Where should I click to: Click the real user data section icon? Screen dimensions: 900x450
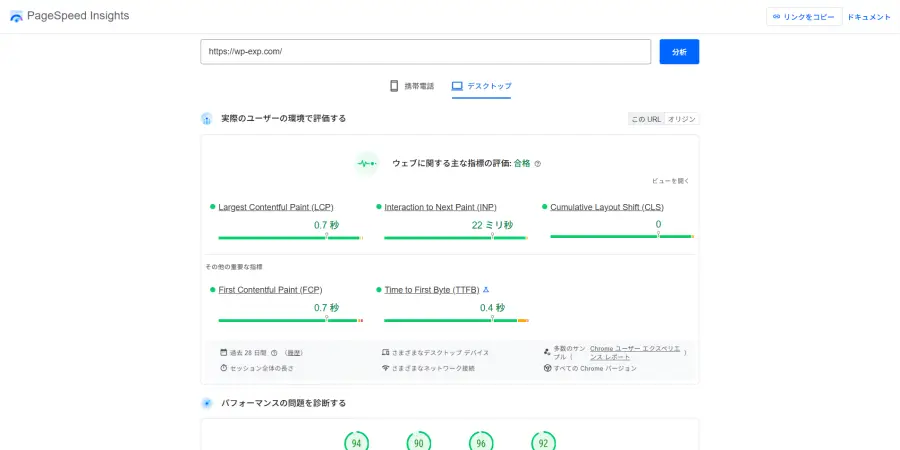[x=207, y=119]
